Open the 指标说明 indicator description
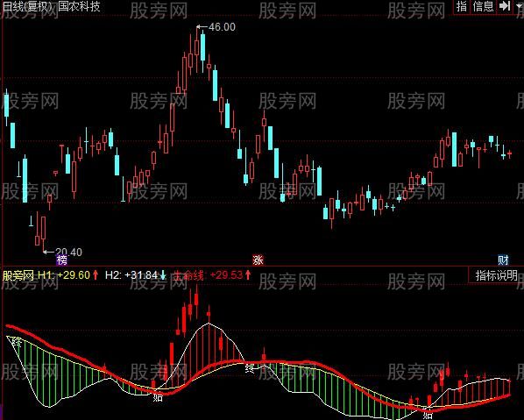524x420 pixels. click(496, 275)
